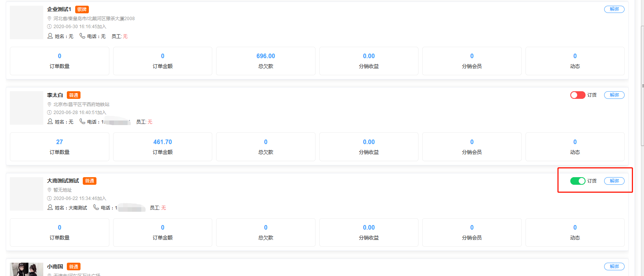This screenshot has width=644, height=276.
Task: Open 订单数量 box for 大南测试测试
Action: tap(60, 232)
